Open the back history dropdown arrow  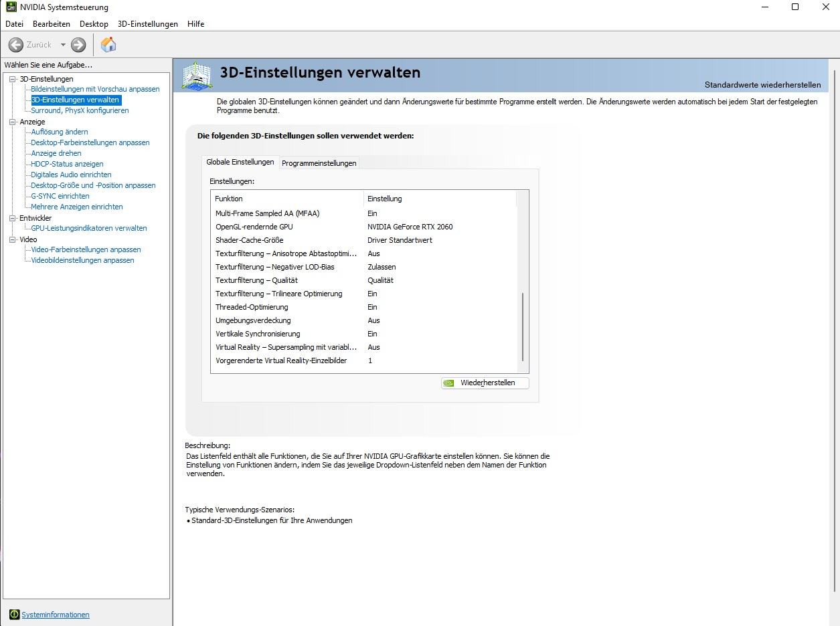click(63, 45)
